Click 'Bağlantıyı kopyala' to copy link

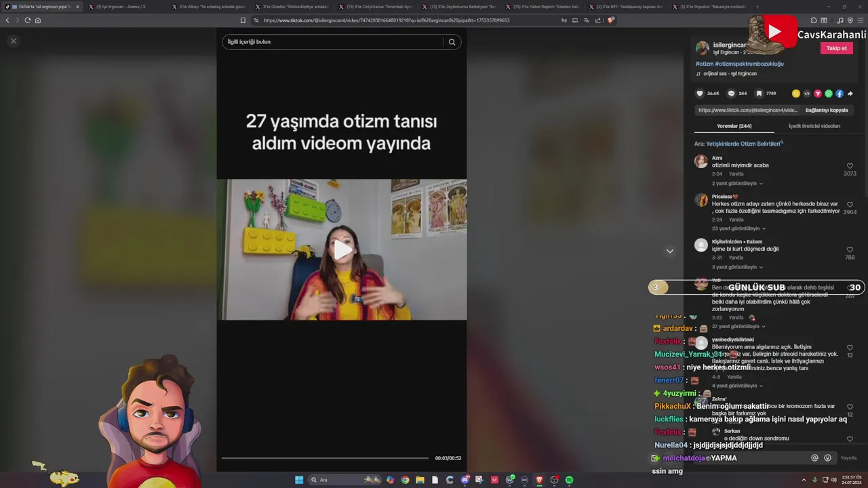point(827,110)
